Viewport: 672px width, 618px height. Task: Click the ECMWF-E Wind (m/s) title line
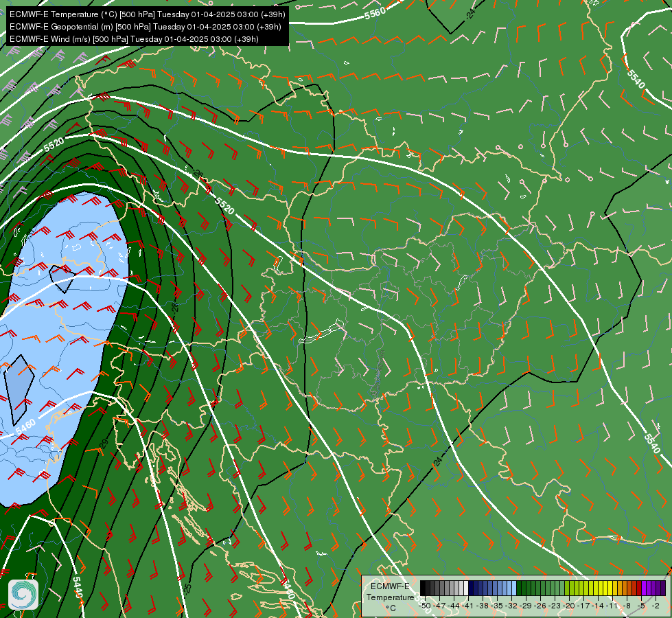coord(134,39)
